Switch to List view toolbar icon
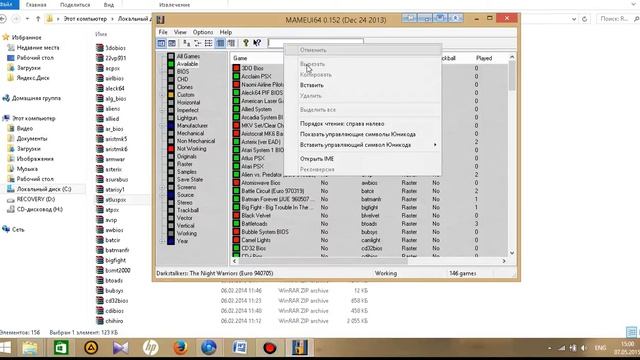The height and width of the screenshot is (360, 640). (209, 43)
